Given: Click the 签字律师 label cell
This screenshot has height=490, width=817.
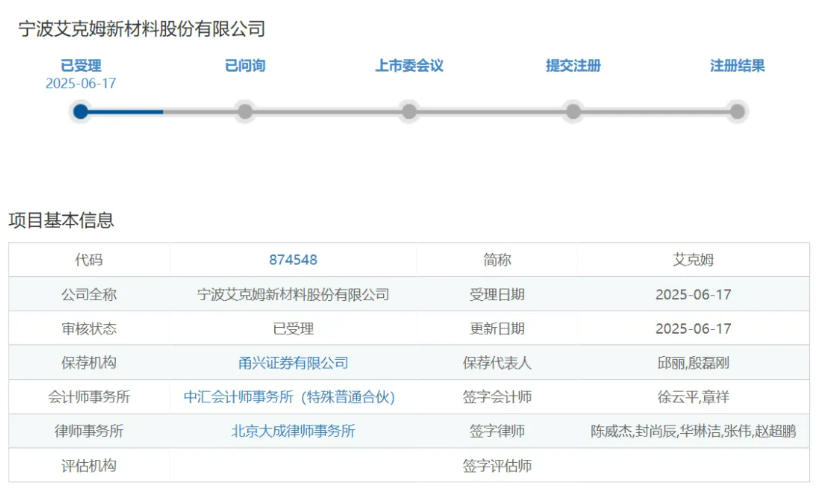Looking at the screenshot, I should pyautogui.click(x=497, y=431).
